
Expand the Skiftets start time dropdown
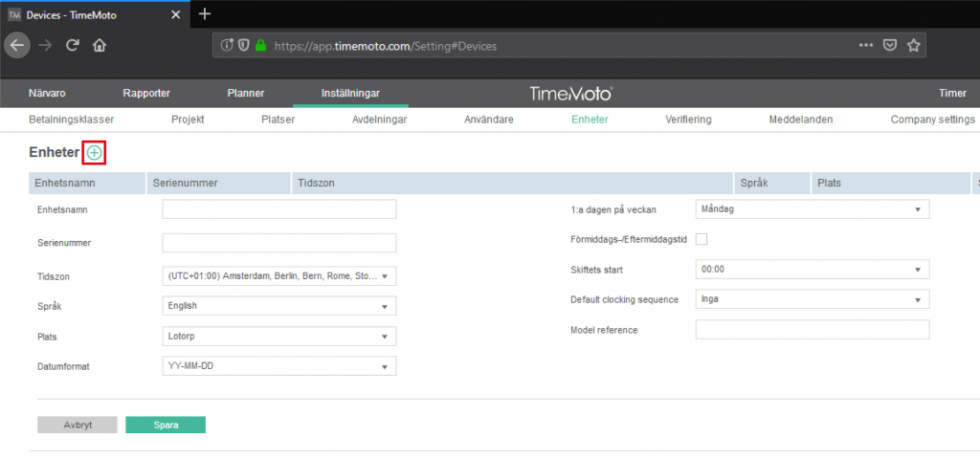[x=812, y=270]
